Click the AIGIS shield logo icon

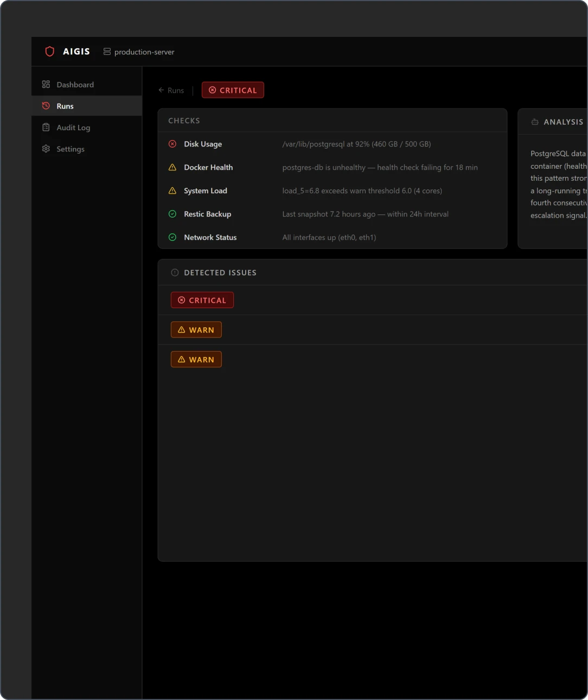pyautogui.click(x=50, y=52)
